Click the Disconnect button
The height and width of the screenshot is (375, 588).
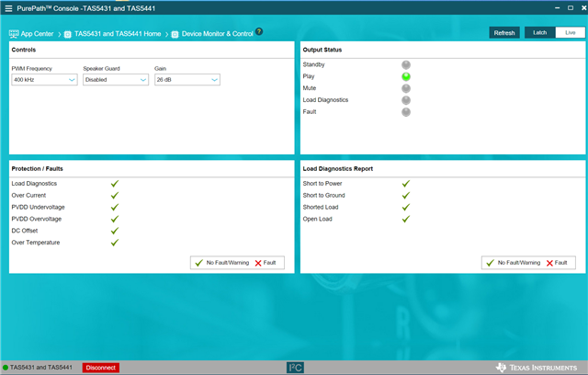click(x=101, y=368)
